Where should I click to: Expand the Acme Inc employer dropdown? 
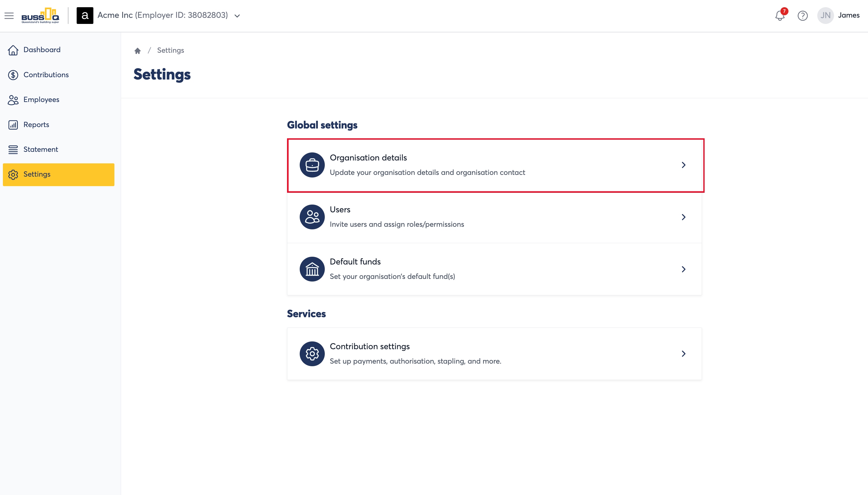coord(237,16)
